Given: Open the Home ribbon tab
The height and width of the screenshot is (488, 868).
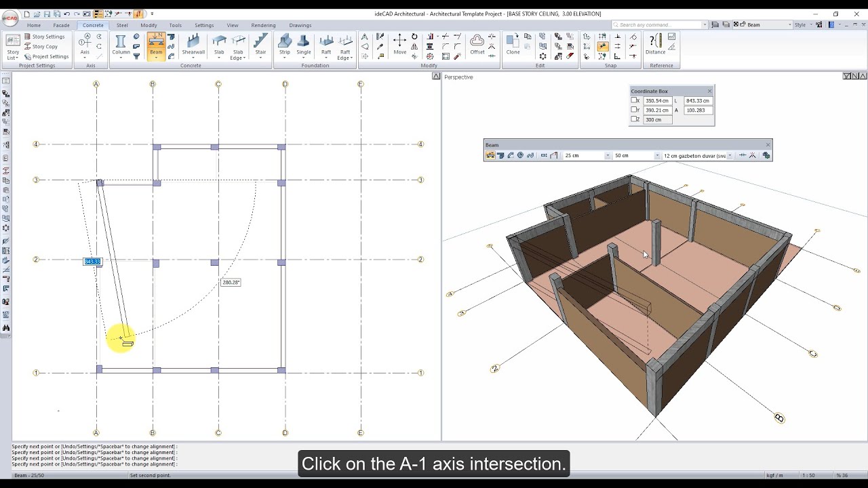Looking at the screenshot, I should pos(34,25).
